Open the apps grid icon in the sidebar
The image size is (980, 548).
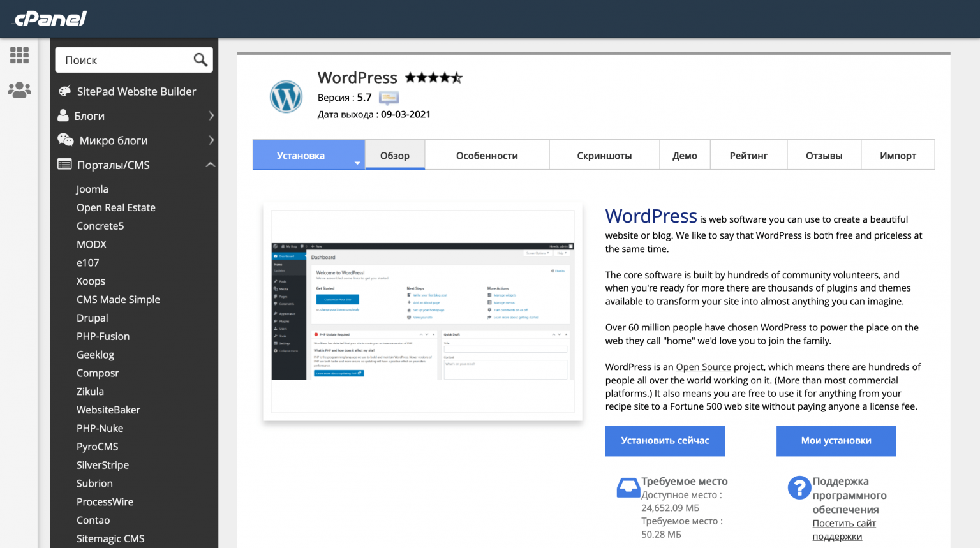(x=19, y=56)
